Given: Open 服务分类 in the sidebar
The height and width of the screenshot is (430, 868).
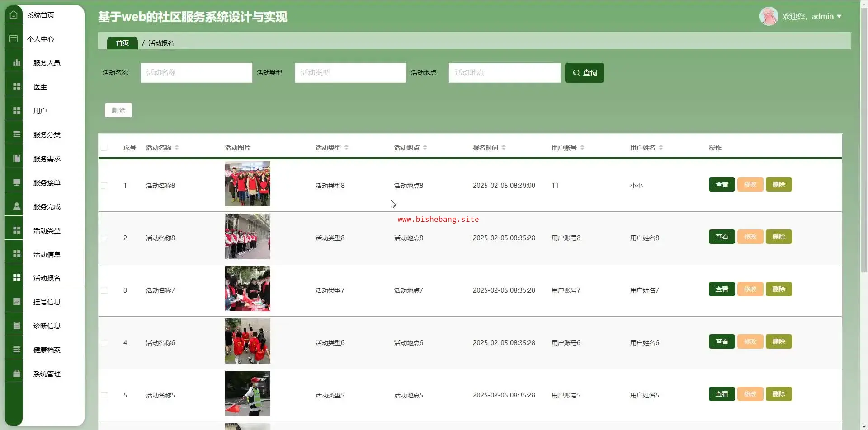Looking at the screenshot, I should coord(47,135).
